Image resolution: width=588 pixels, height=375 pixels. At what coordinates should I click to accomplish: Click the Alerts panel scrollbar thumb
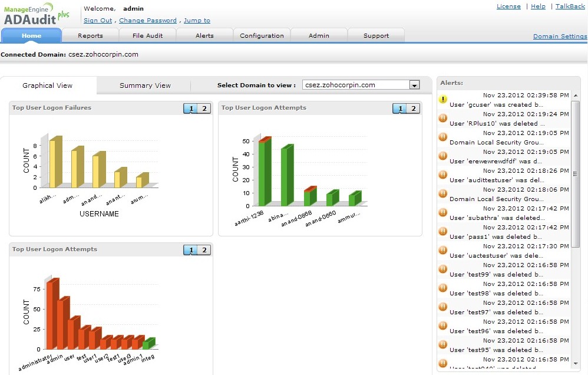tap(575, 174)
